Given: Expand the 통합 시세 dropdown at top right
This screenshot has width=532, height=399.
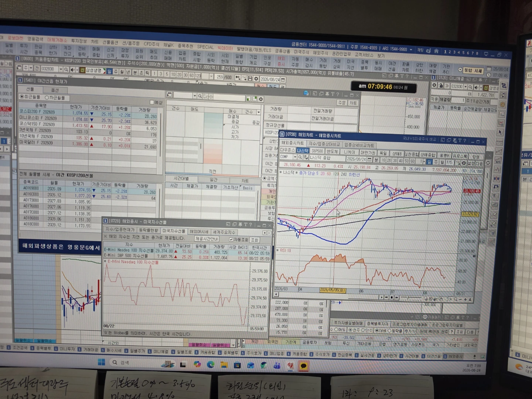Looking at the screenshot, I should 460,69.
